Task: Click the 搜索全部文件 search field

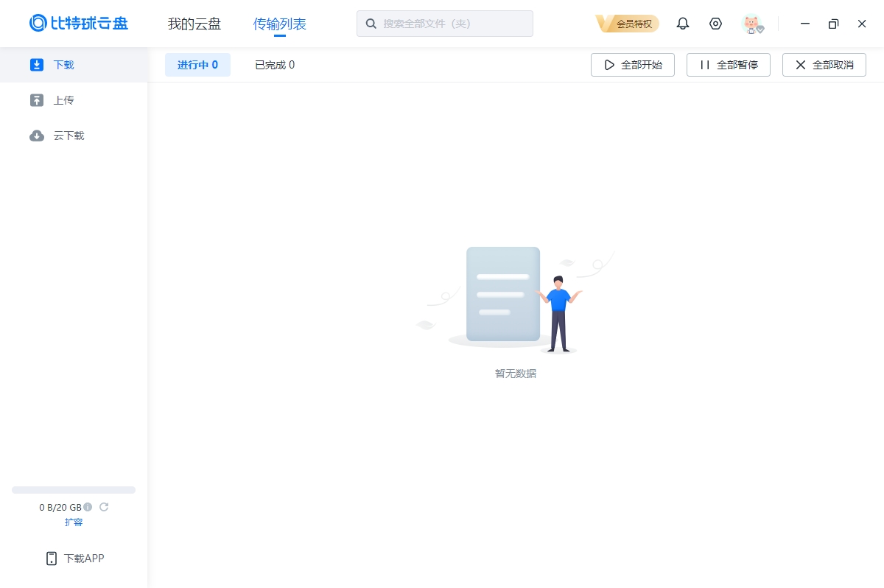Action: click(445, 24)
